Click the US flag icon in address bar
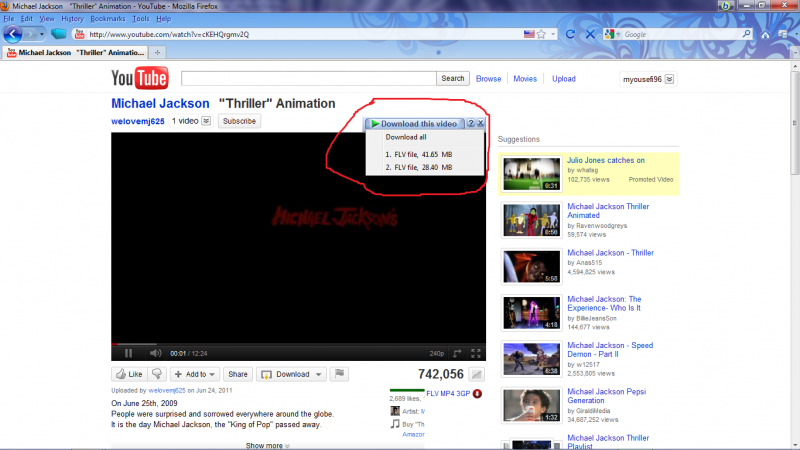The width and height of the screenshot is (800, 450). pos(529,34)
